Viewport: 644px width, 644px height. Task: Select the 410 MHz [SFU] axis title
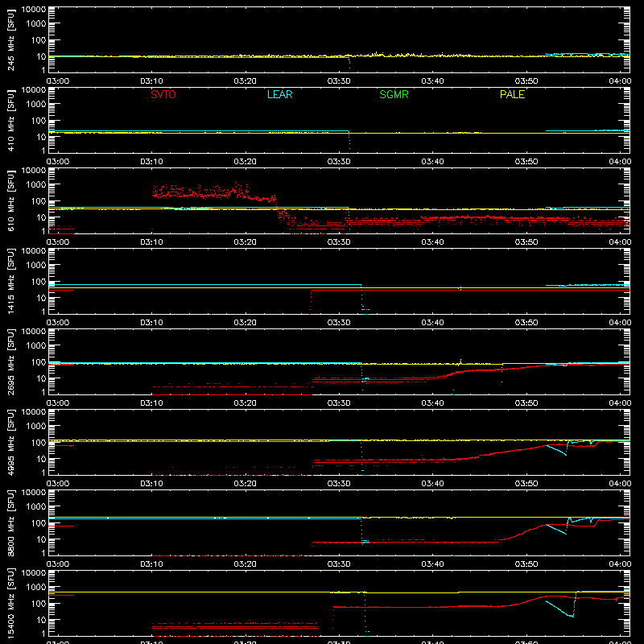point(10,121)
